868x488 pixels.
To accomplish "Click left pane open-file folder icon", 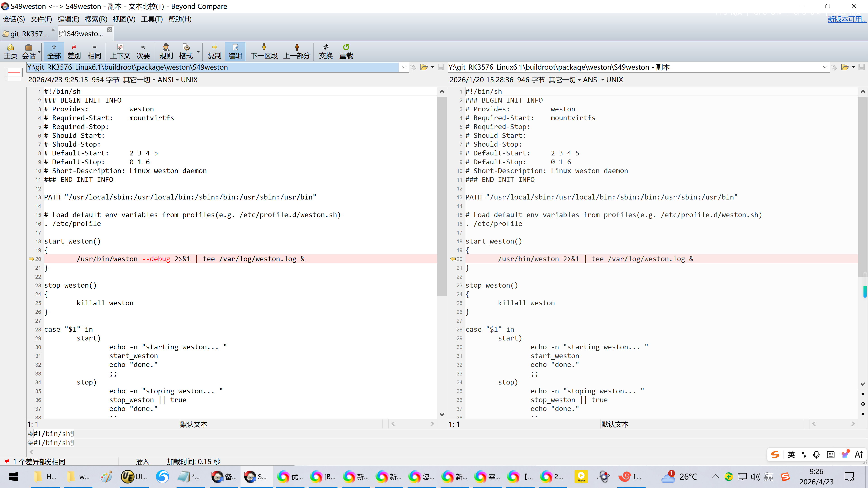I will (424, 67).
